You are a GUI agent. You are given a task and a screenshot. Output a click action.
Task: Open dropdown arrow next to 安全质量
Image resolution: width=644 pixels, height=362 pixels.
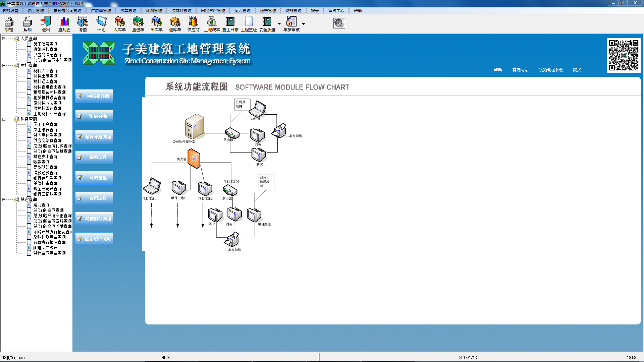pos(279,24)
